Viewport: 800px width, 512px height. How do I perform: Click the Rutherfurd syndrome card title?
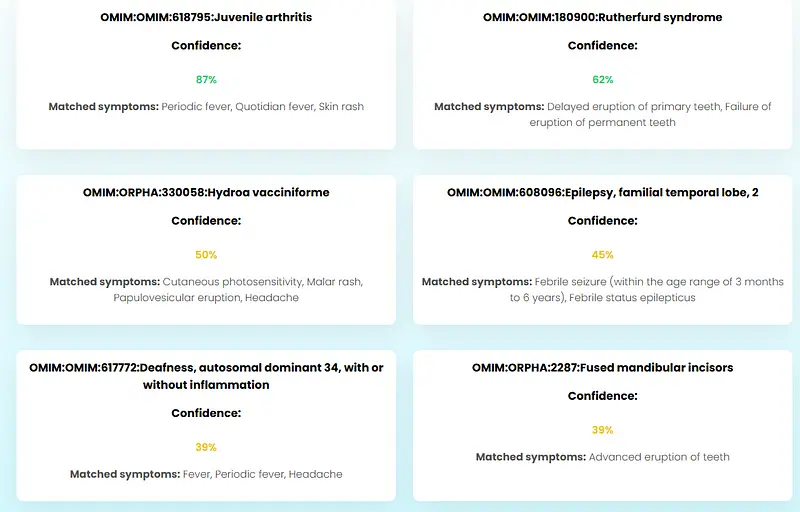(602, 17)
